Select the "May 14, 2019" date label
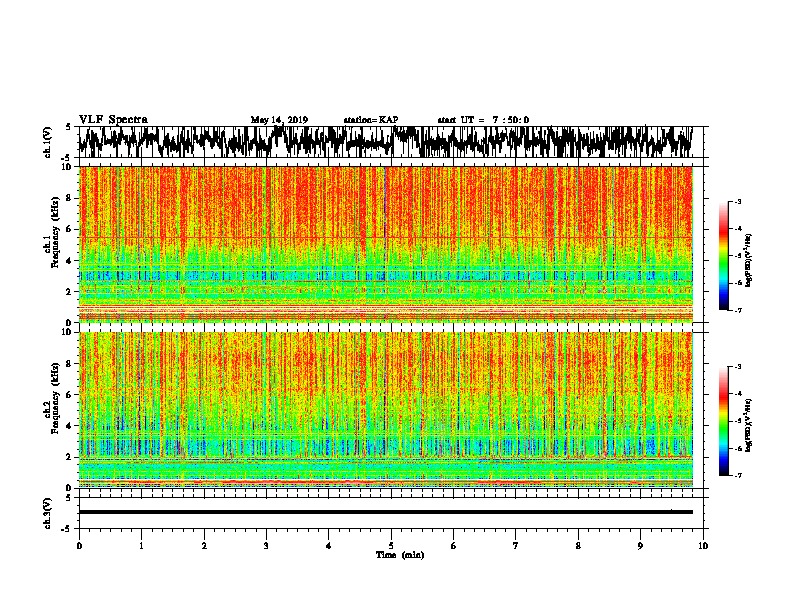This screenshot has height=612, width=792. click(279, 120)
